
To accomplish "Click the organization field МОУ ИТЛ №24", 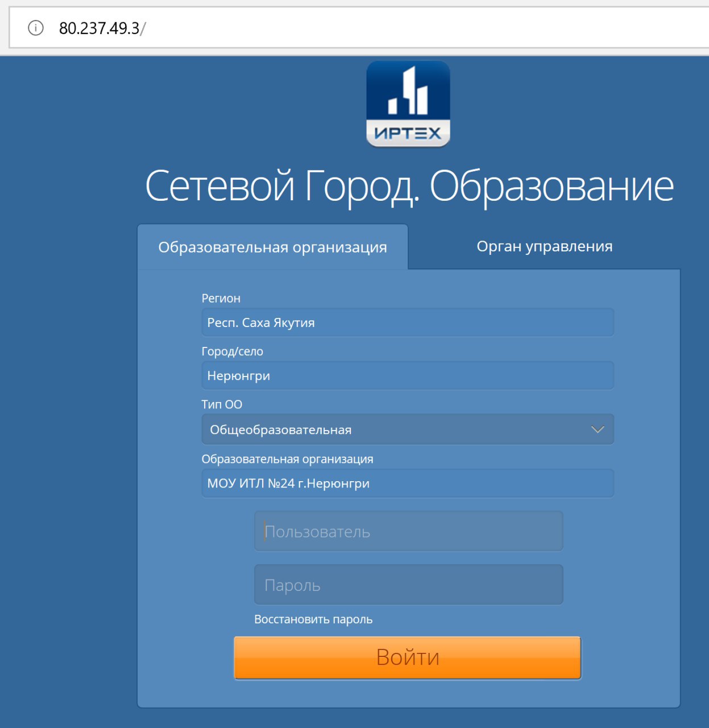I will 408,483.
